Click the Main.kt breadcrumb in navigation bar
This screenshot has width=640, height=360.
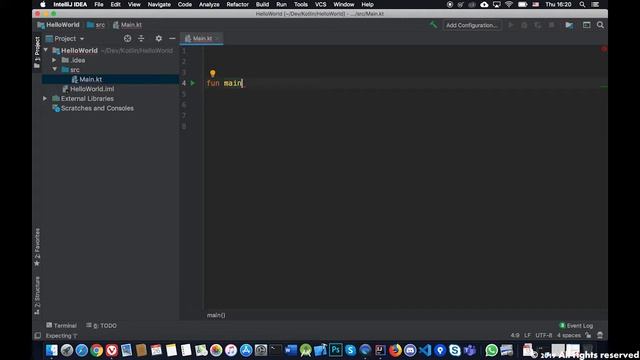click(127, 25)
